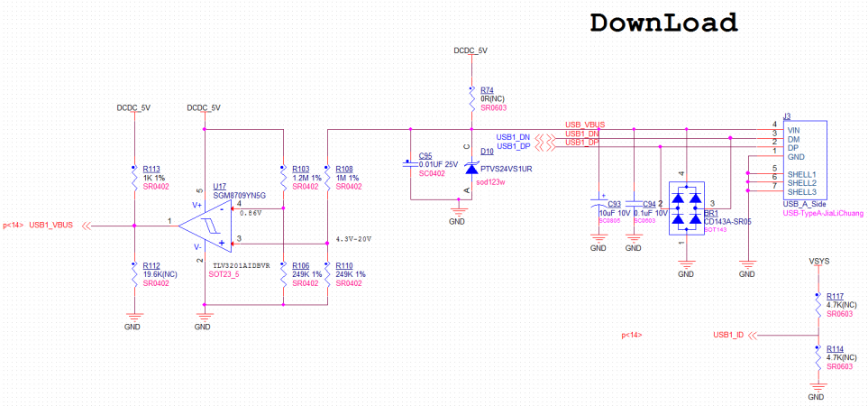Viewport: 868px width, 406px height.
Task: Select the SGM8709YN5G part label
Action: click(x=240, y=195)
